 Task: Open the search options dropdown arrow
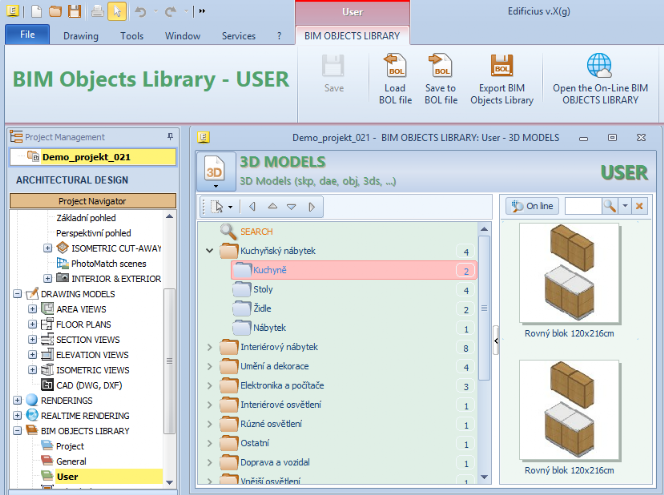(x=625, y=206)
